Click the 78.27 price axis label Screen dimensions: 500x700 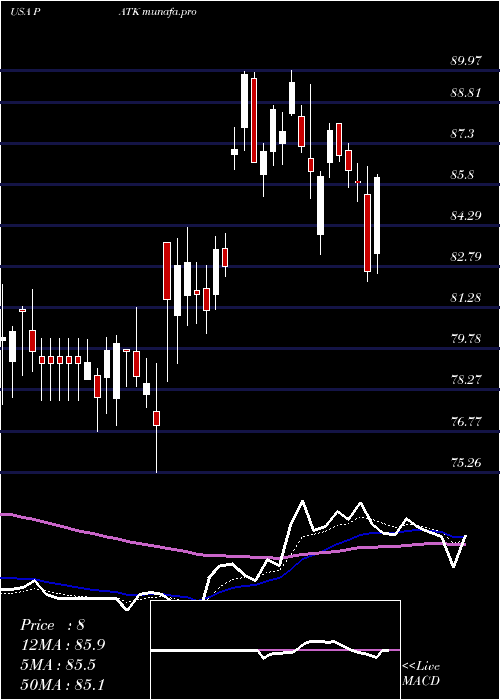point(466,380)
